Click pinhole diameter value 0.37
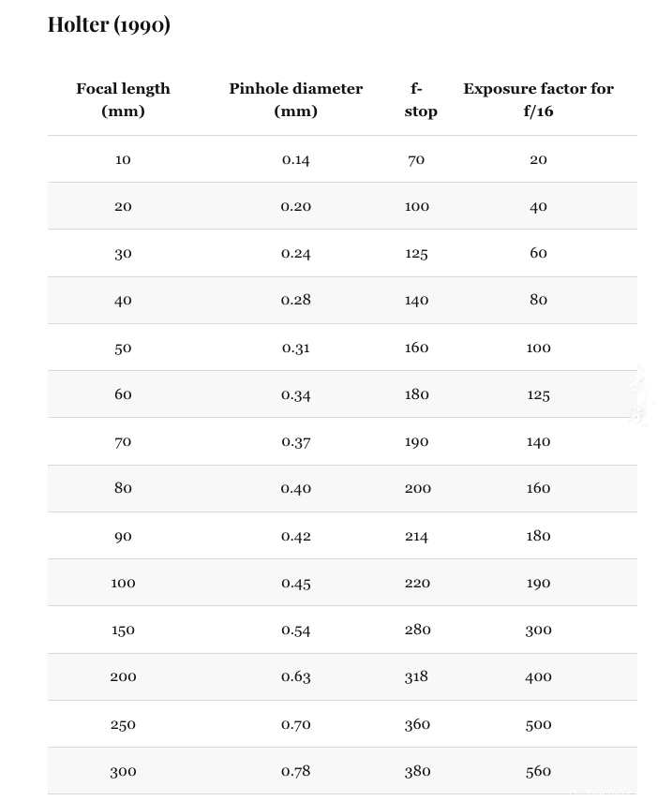672x801 pixels. [x=296, y=442]
